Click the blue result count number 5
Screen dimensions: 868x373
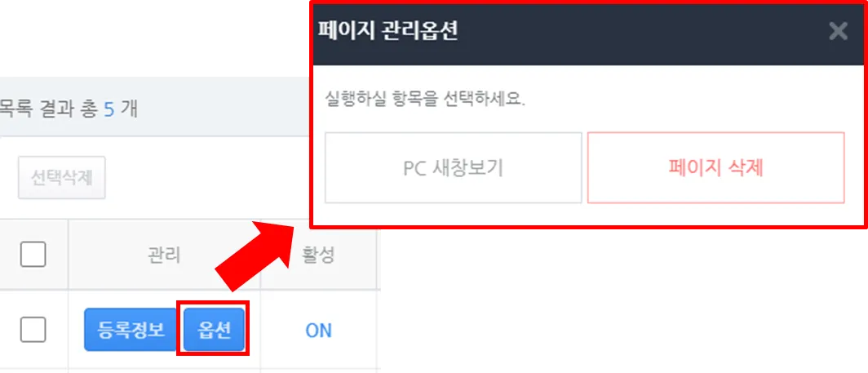[x=109, y=109]
